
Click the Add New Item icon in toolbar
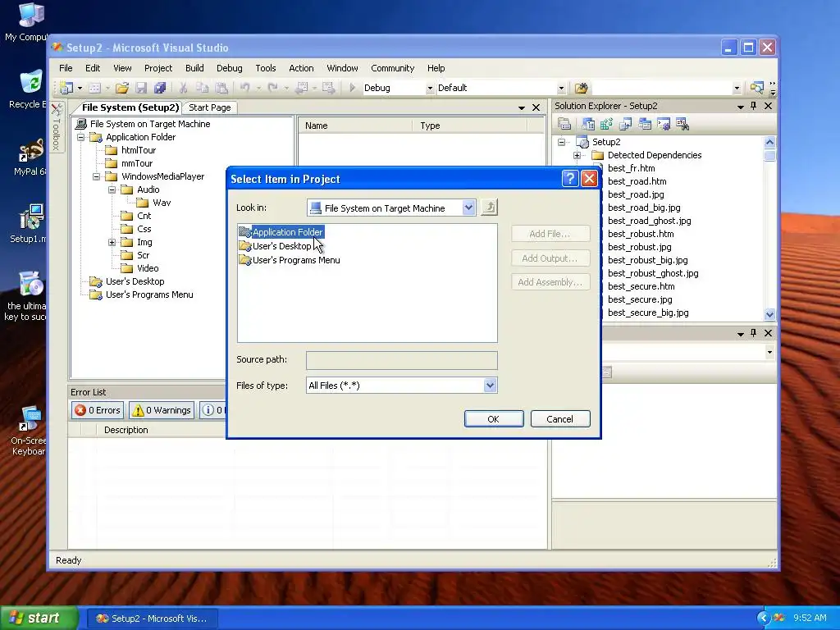[94, 88]
